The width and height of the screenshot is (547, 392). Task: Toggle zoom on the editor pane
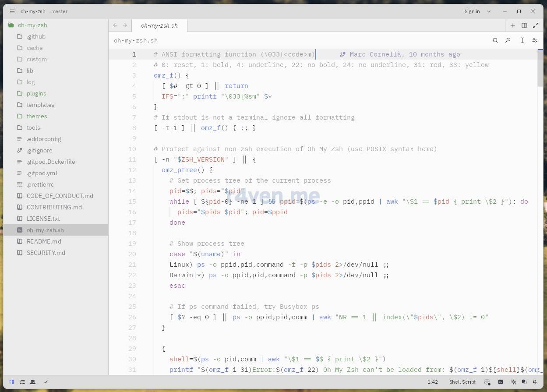[x=536, y=25]
